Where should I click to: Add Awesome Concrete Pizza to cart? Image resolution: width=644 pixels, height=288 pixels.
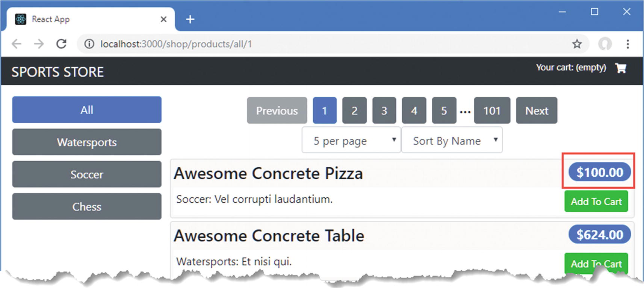(x=596, y=202)
